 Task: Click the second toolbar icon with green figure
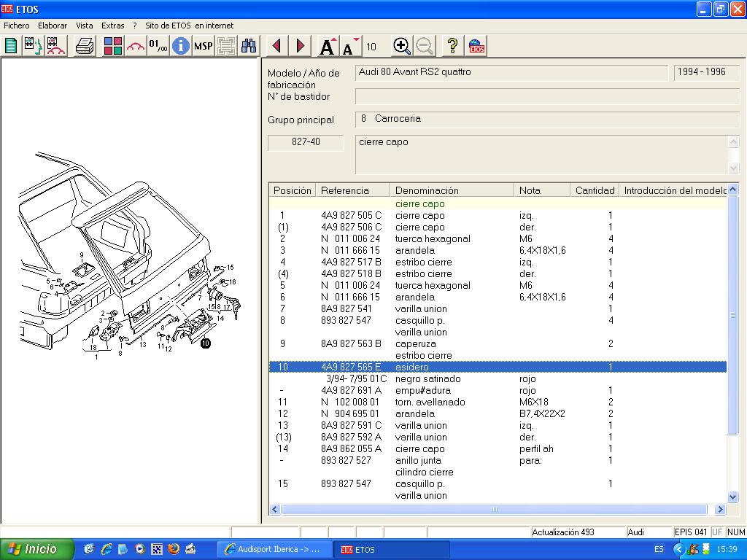coord(33,46)
